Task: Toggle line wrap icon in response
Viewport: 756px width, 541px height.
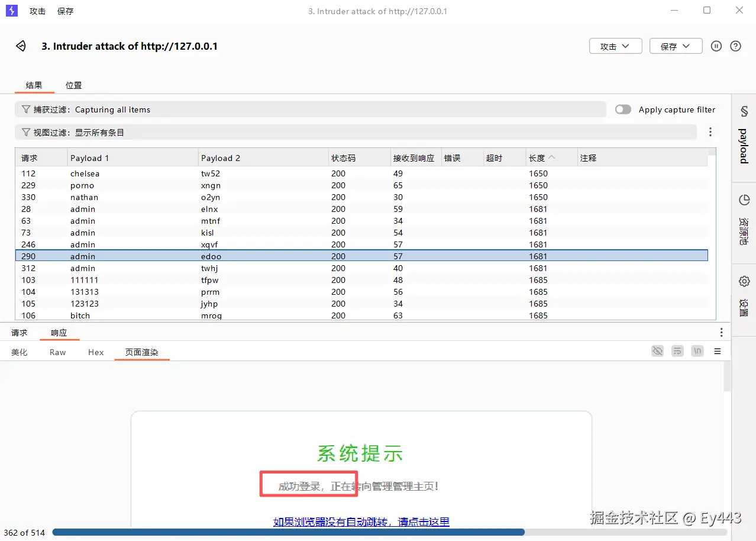Action: pyautogui.click(x=678, y=351)
